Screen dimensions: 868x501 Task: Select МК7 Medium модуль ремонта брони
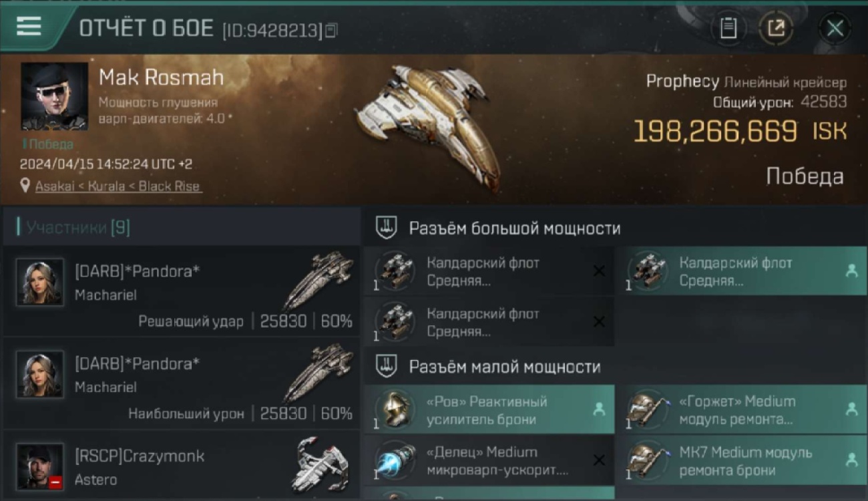(x=740, y=461)
